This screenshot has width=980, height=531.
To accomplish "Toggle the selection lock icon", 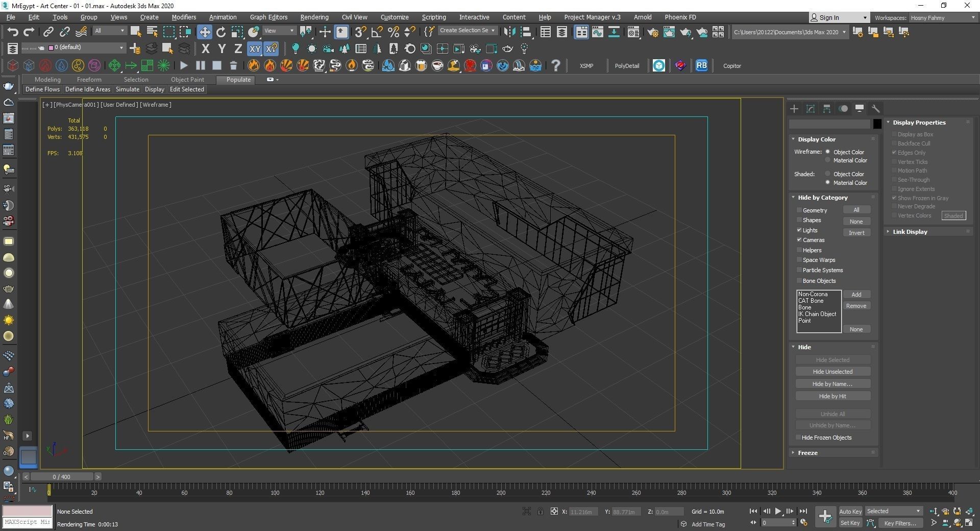I will click(x=540, y=511).
